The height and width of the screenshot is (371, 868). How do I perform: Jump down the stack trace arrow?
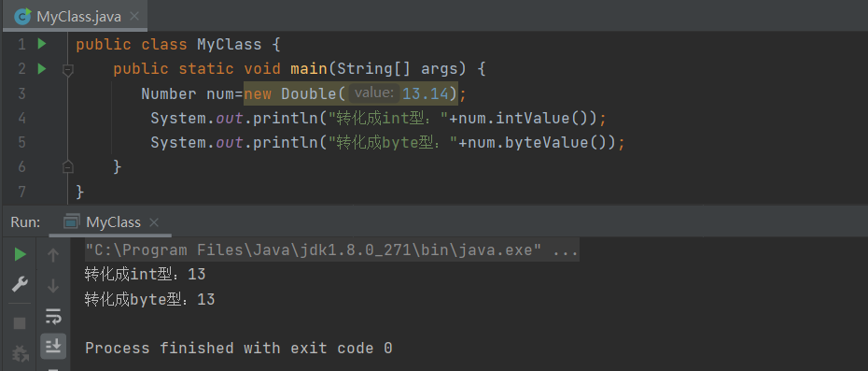click(x=53, y=286)
